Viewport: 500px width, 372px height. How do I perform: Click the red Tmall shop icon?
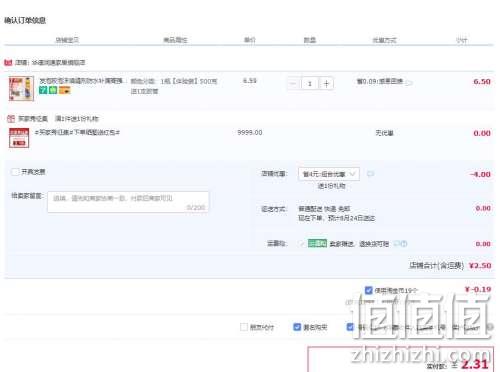[x=8, y=62]
